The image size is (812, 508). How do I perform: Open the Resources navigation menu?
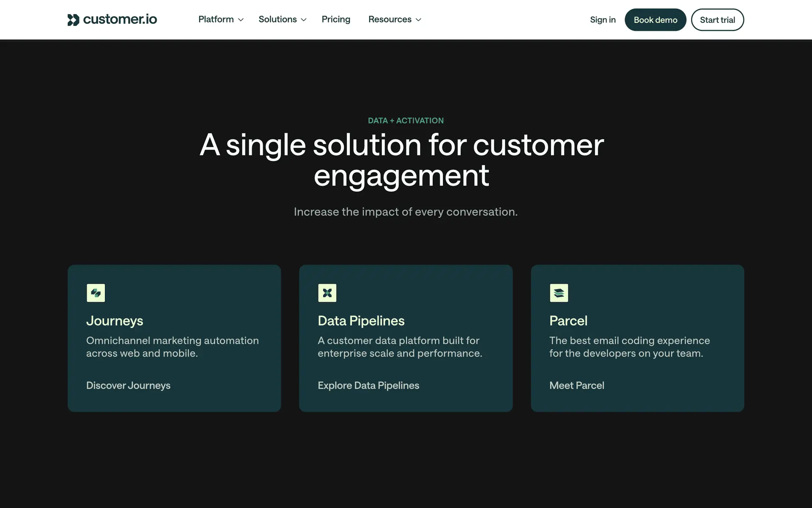(390, 19)
